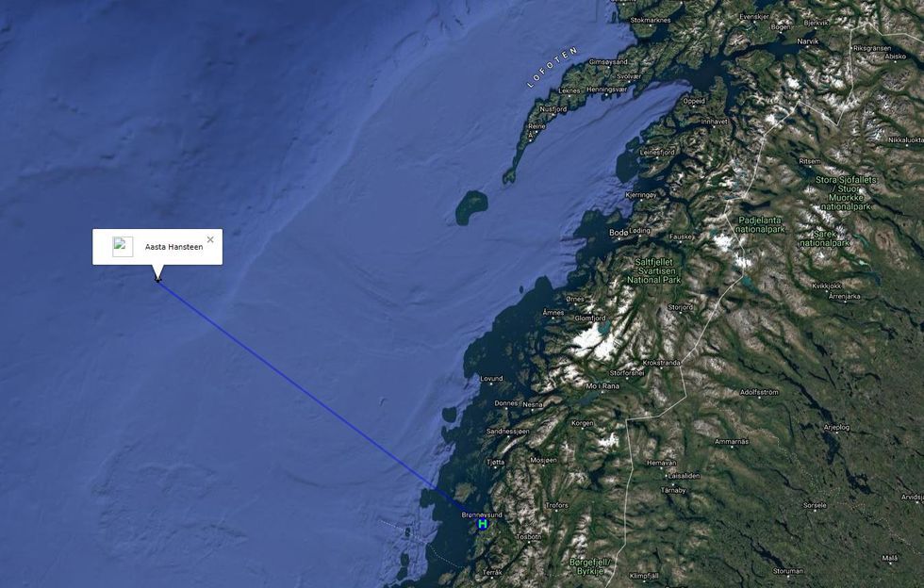Click the Sarek nationalpark label
This screenshot has height=588, width=924.
tap(824, 238)
